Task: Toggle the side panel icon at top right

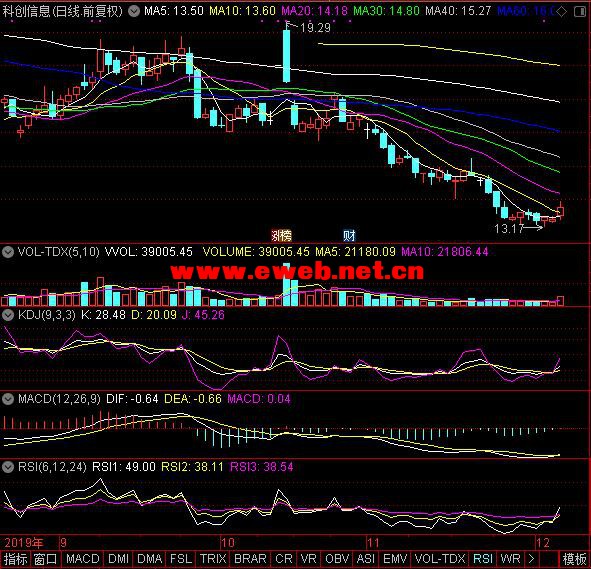Action: tap(580, 12)
